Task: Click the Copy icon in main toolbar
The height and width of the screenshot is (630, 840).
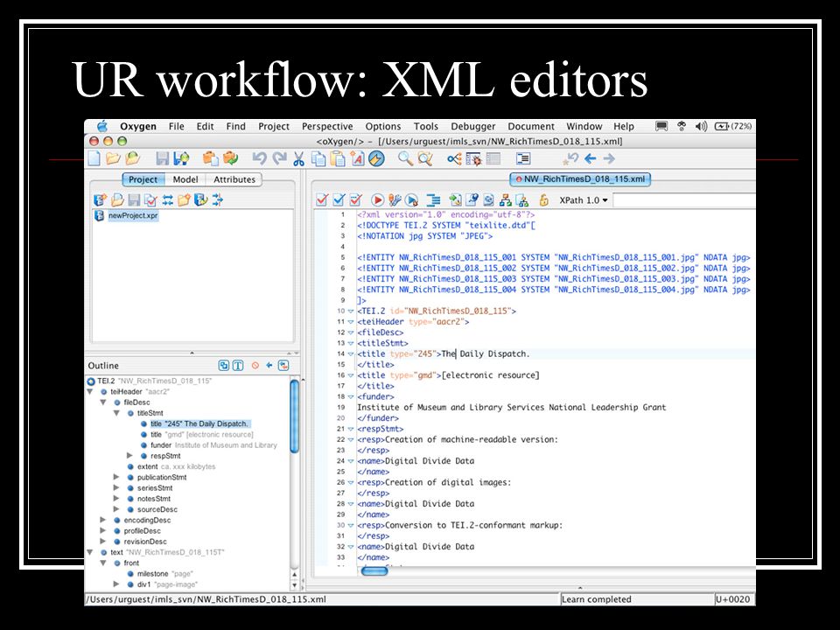Action: tap(318, 158)
